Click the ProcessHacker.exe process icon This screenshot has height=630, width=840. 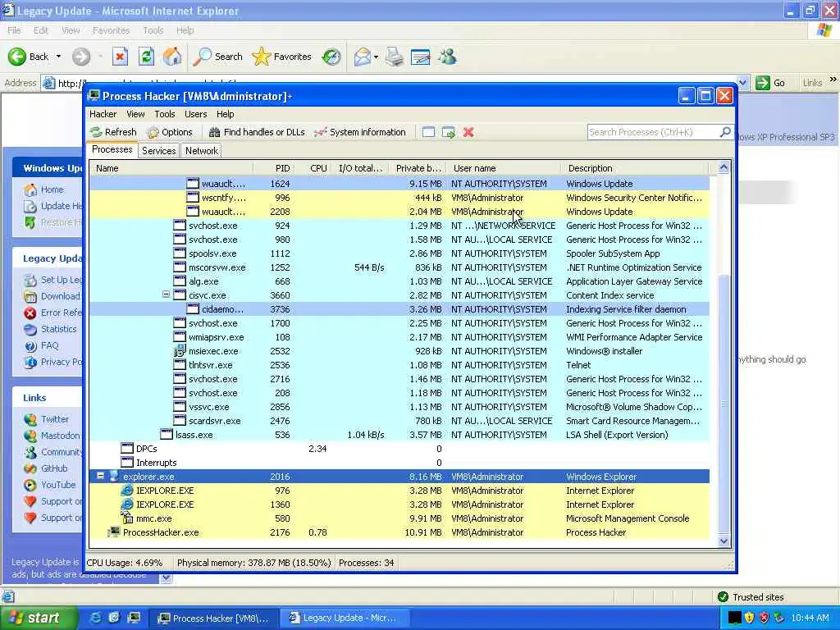[113, 532]
